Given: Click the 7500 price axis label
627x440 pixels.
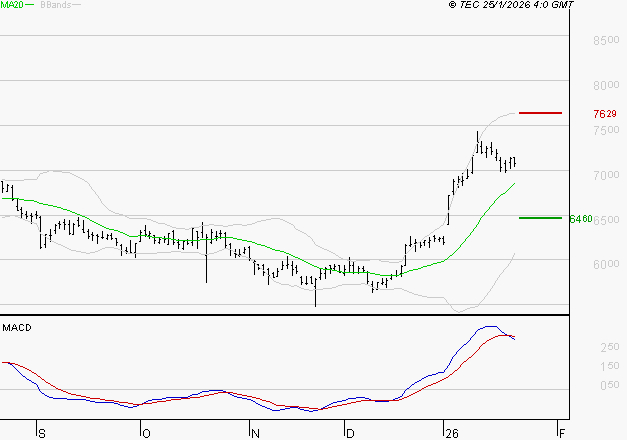Looking at the screenshot, I should click(x=606, y=130).
